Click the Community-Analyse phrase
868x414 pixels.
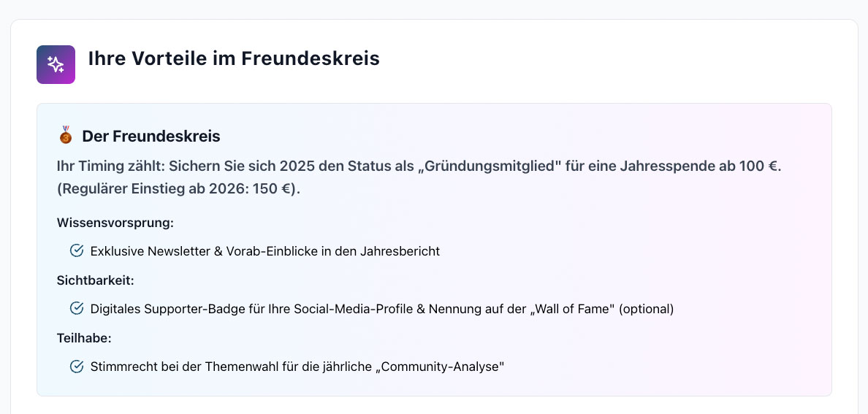[444, 367]
